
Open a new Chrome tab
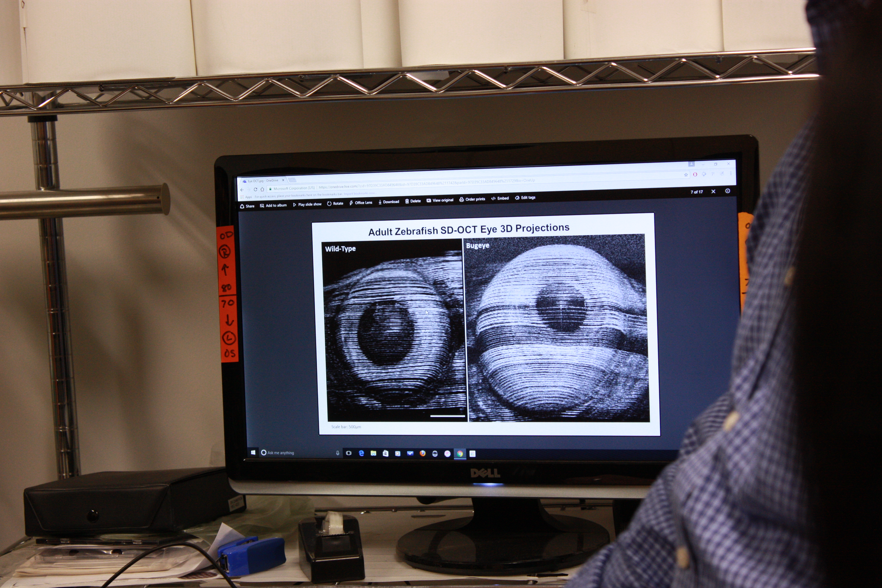tap(293, 180)
